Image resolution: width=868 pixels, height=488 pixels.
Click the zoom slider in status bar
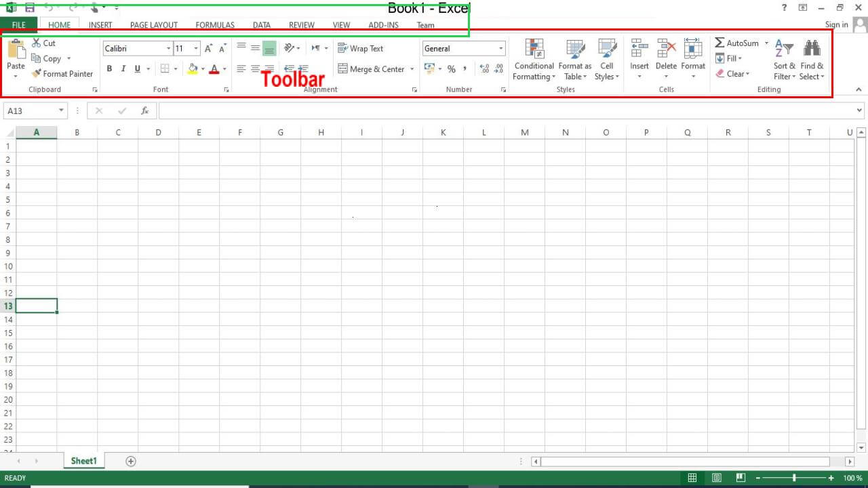793,478
